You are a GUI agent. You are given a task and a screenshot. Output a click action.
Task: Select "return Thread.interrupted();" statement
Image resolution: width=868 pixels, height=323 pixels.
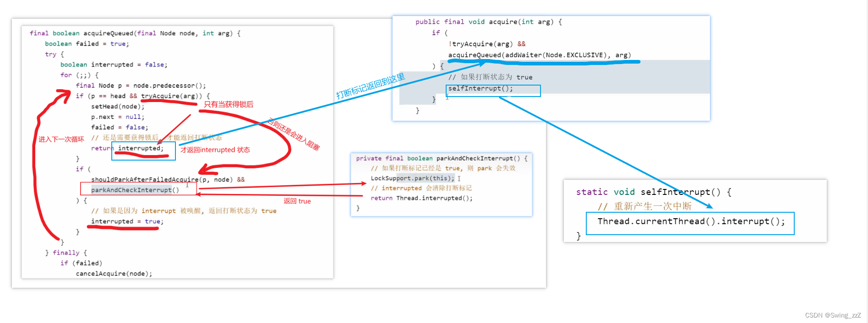tap(421, 198)
